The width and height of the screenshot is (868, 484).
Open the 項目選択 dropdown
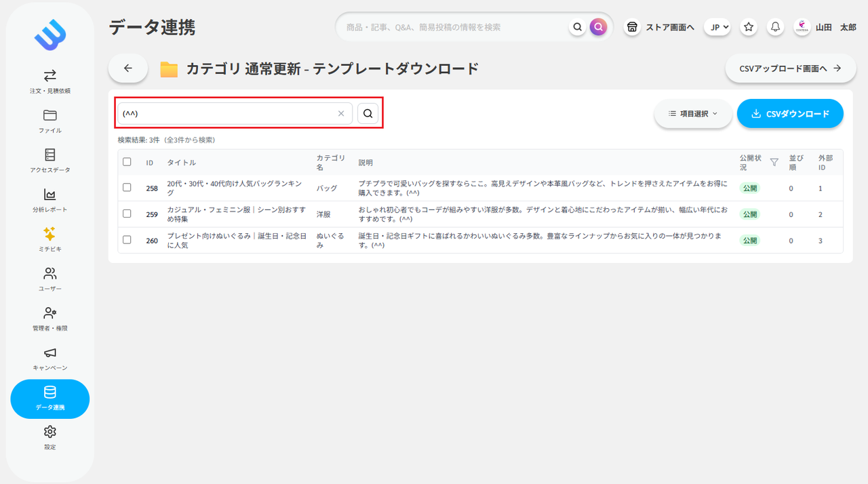coord(692,113)
